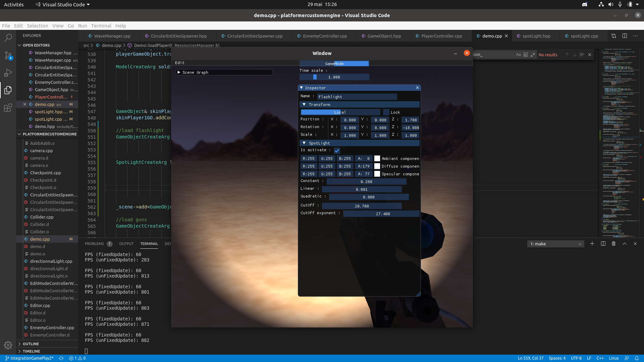Click the add new terminal icon
The image size is (644, 362).
(592, 244)
